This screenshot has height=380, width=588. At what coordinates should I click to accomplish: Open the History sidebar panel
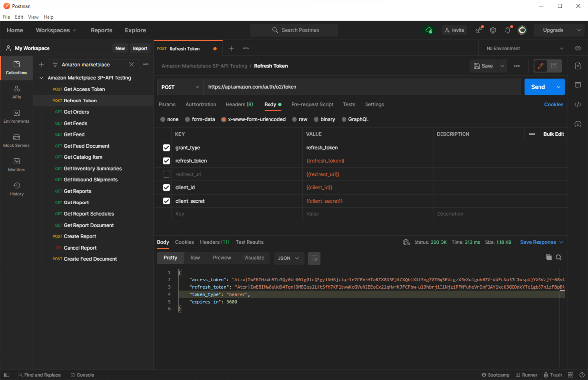(x=16, y=189)
